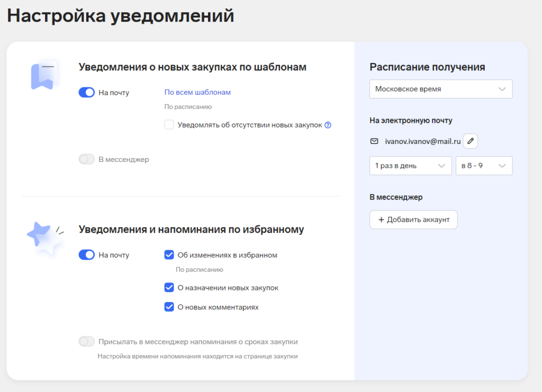542x392 pixels.
Task: Open the 'По всем шаблонам' link
Action: pos(197,92)
